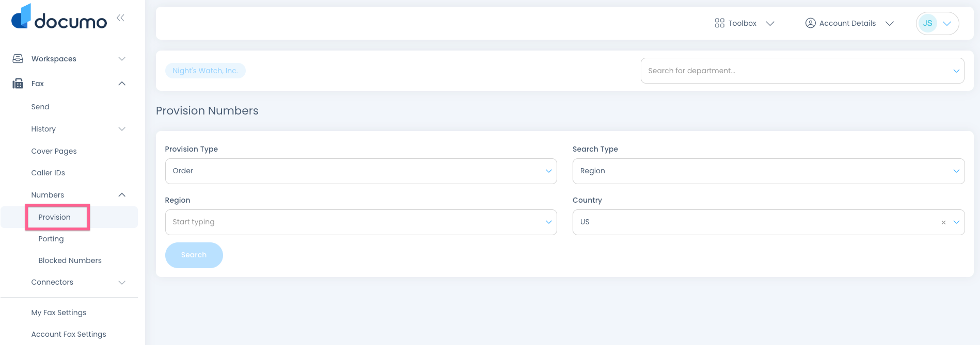980x345 pixels.
Task: Clear the US country selection
Action: click(943, 222)
